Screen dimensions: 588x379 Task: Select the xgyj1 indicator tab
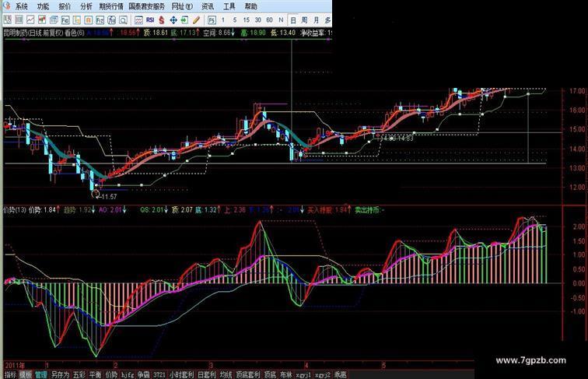(303, 374)
